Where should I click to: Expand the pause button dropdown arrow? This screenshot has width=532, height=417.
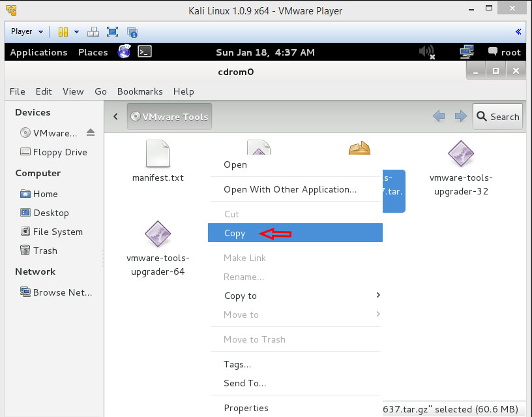(77, 32)
